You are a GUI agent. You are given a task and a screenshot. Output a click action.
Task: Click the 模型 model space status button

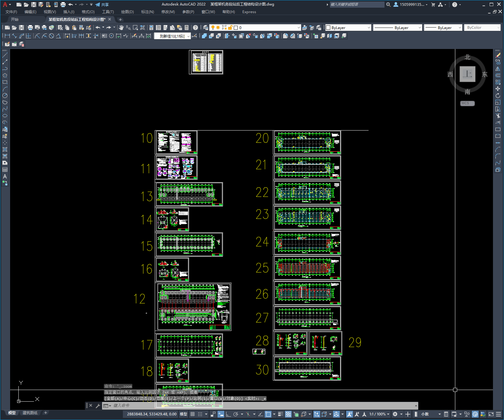[184, 414]
